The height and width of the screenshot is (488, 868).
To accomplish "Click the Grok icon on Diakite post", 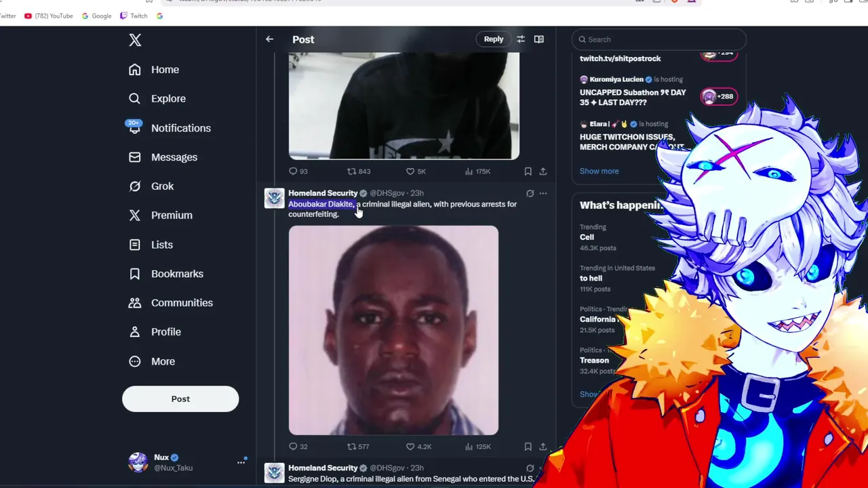I will 530,193.
